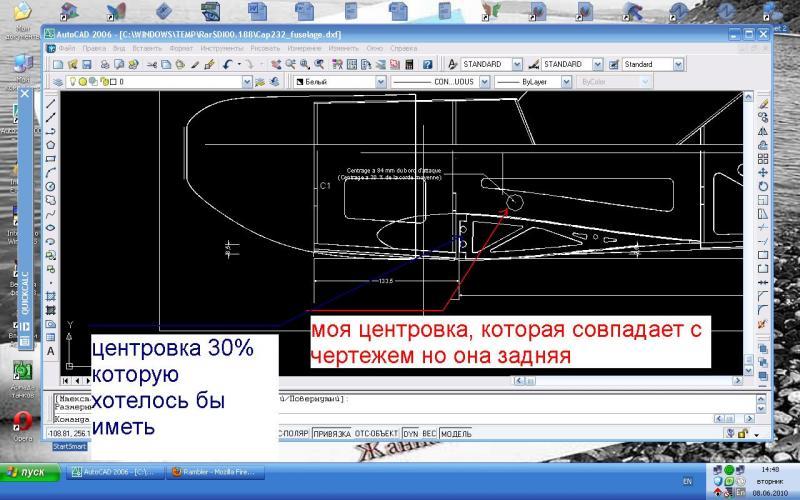
Task: Expand the ByLayer lineweight dropdown
Action: (x=567, y=82)
